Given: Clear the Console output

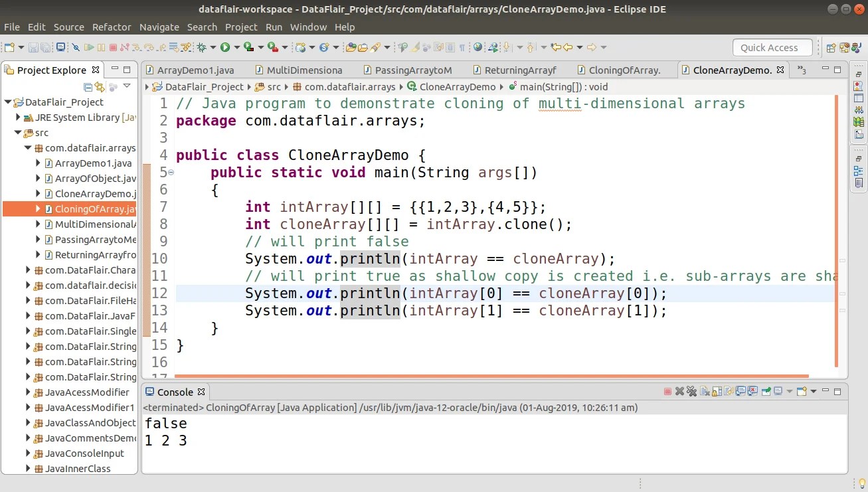Looking at the screenshot, I should pyautogui.click(x=705, y=391).
